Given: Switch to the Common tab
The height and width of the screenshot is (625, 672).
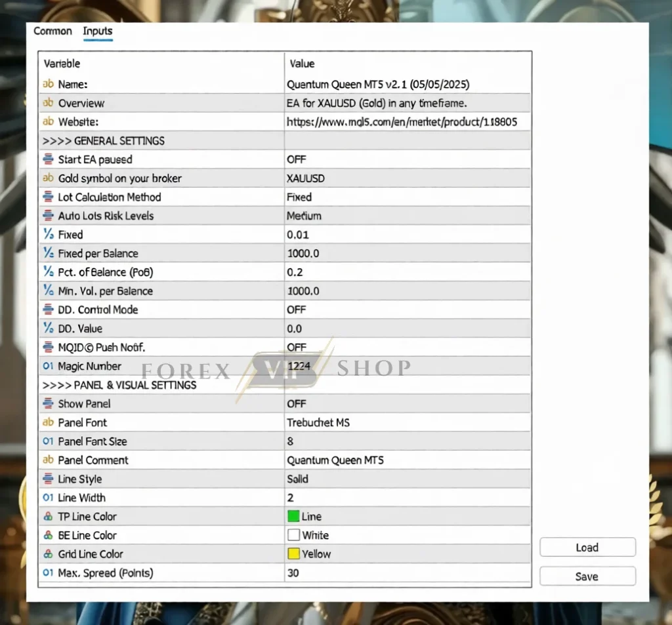Looking at the screenshot, I should [52, 31].
